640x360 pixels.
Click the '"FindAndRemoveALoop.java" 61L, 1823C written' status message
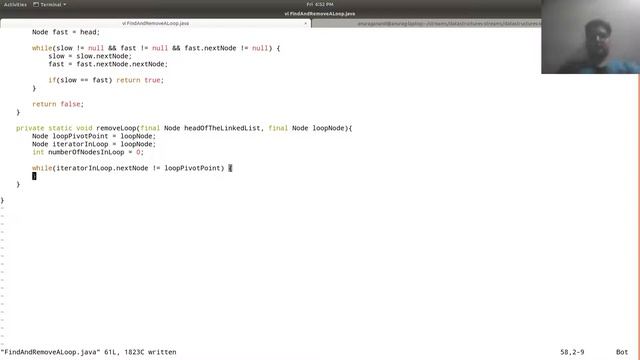click(89, 352)
